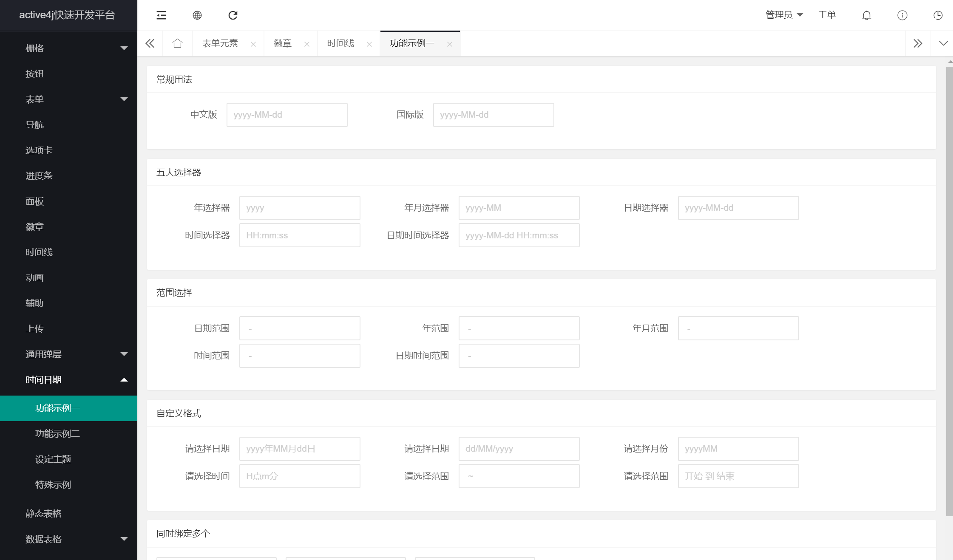
Task: Click the 工单 link in the header
Action: (827, 15)
